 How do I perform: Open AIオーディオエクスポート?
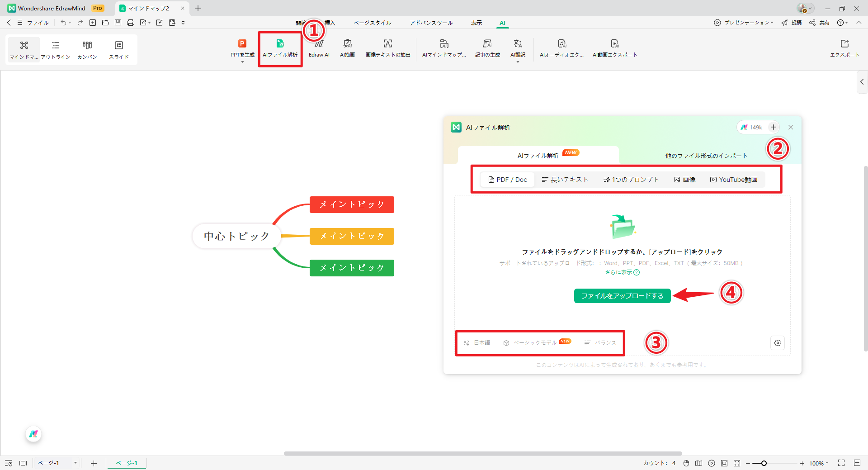pos(561,47)
